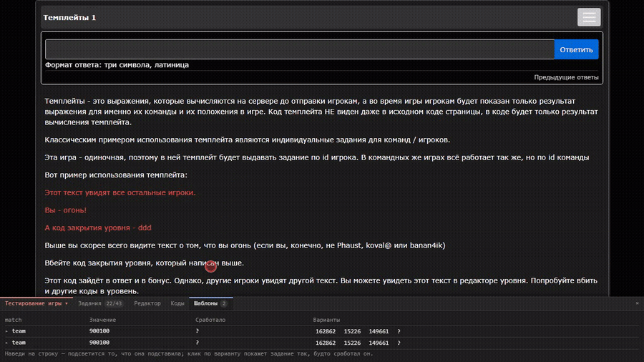Open the hamburger menu in the header
The width and height of the screenshot is (644, 362).
click(x=589, y=17)
